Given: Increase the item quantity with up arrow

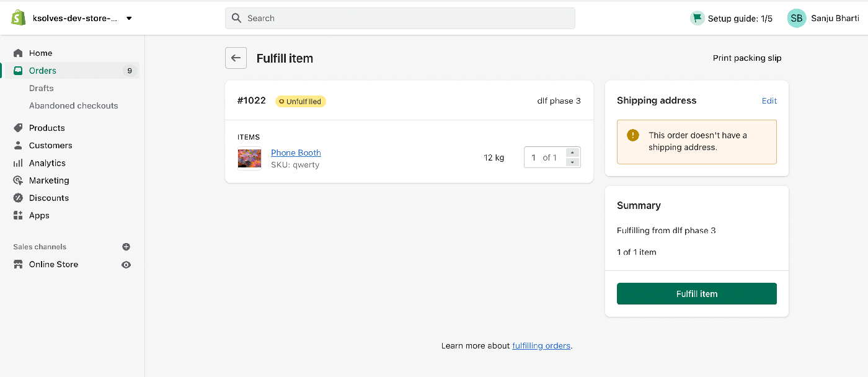Looking at the screenshot, I should pyautogui.click(x=573, y=153).
